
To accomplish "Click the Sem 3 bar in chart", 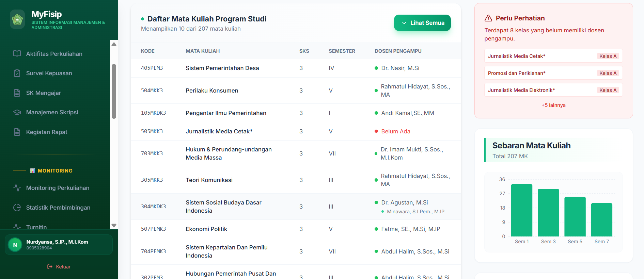I will pyautogui.click(x=548, y=213).
